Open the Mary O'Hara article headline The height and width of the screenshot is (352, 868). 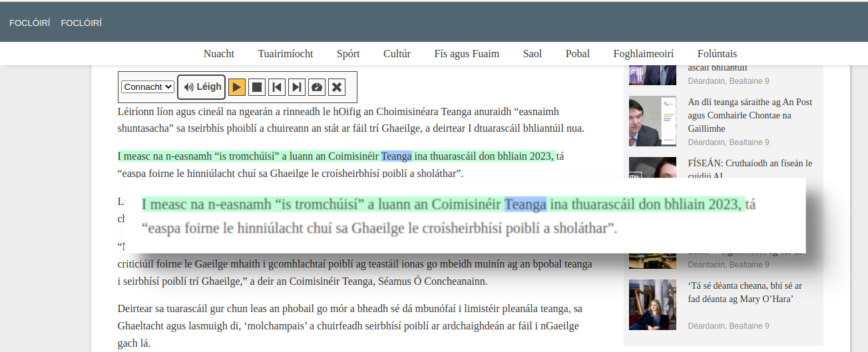(745, 292)
